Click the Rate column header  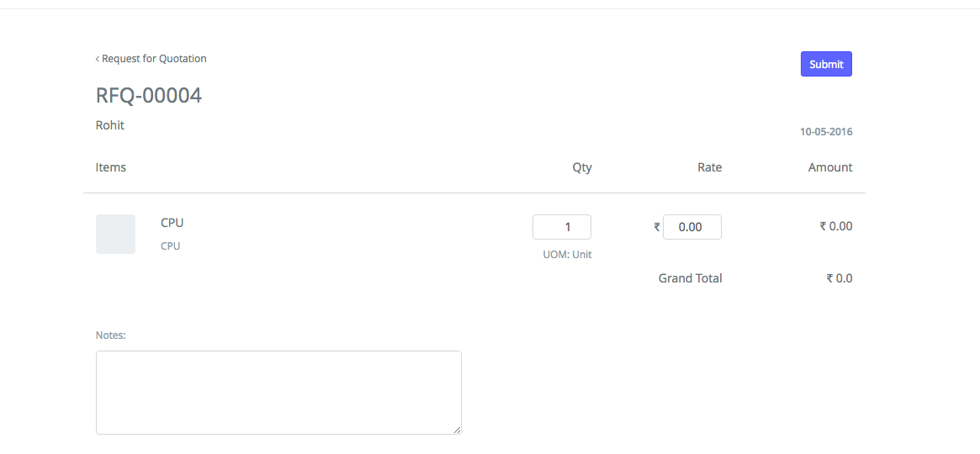[x=709, y=167]
